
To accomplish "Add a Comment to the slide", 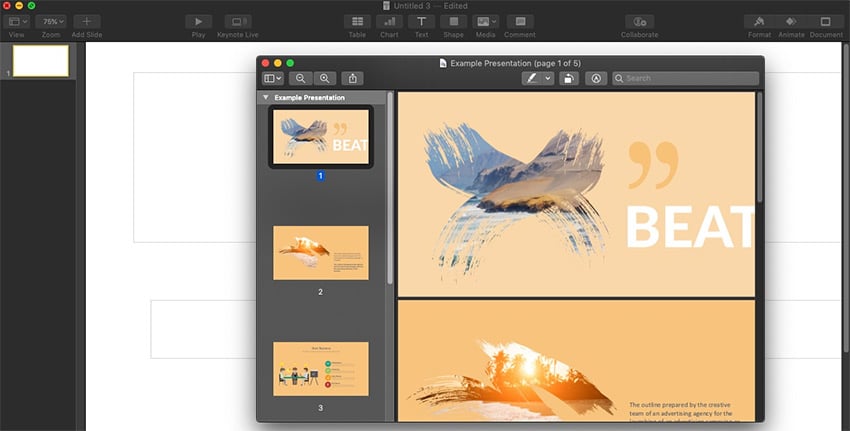I will click(x=519, y=21).
